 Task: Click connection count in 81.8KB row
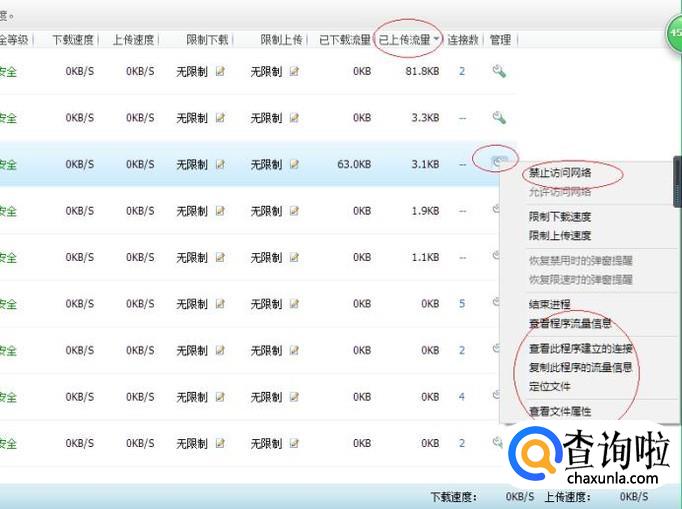462,71
